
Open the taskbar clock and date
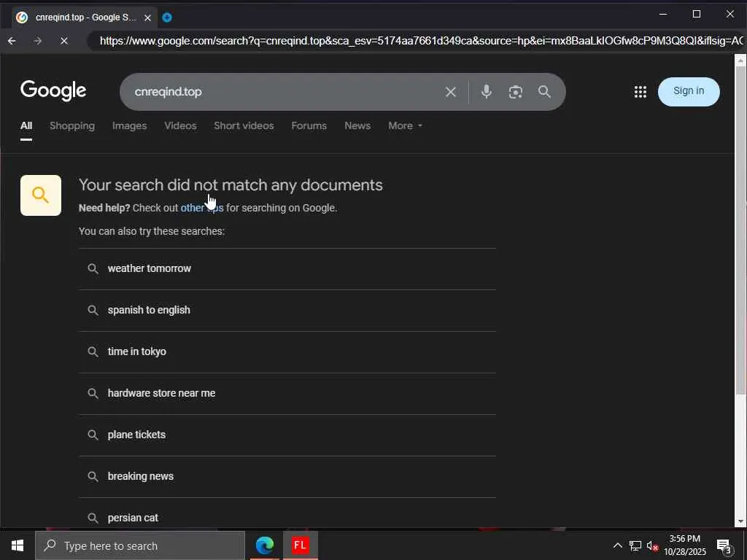(684, 545)
